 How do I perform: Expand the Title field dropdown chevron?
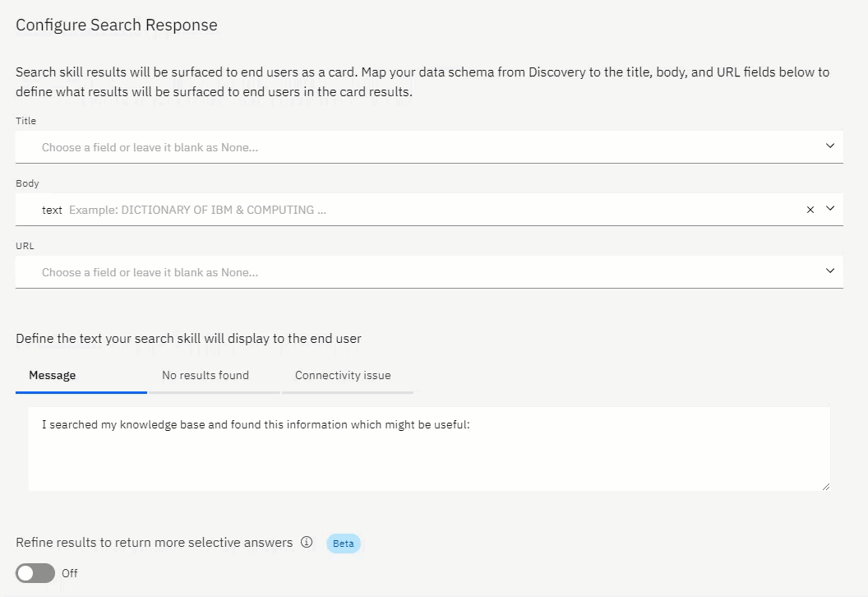(830, 146)
